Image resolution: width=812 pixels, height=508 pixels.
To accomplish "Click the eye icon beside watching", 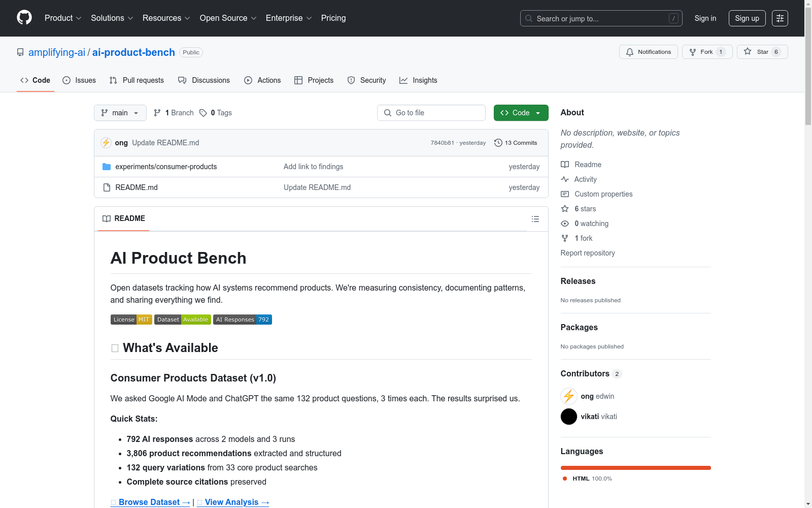I will (x=565, y=224).
